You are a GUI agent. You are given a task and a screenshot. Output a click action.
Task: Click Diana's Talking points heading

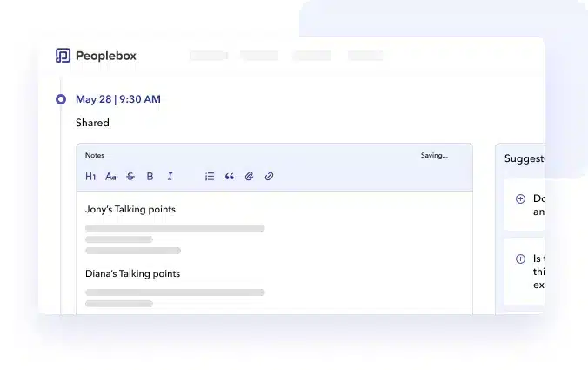(133, 274)
